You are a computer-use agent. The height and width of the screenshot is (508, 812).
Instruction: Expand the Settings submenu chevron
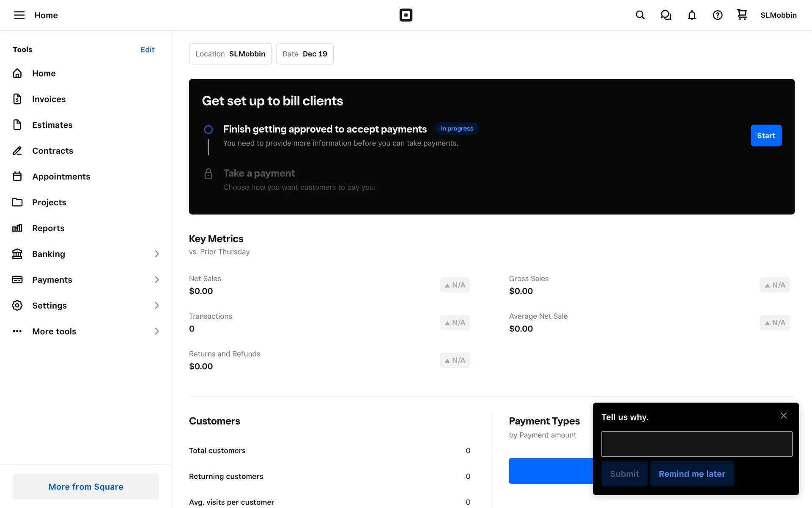coord(156,306)
